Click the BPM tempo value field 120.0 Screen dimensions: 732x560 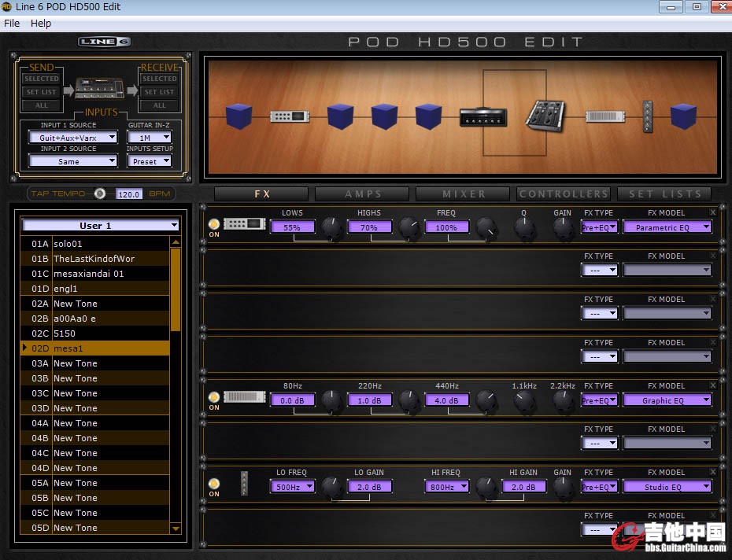129,194
